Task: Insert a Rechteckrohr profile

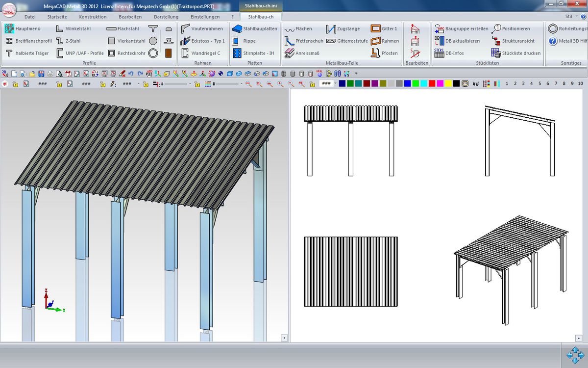Action: pyautogui.click(x=126, y=53)
